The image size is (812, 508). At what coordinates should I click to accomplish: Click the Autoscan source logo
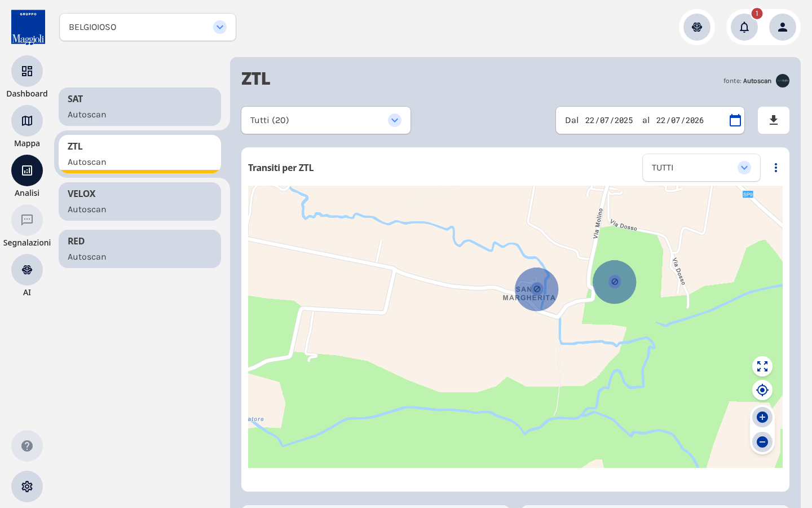[783, 81]
